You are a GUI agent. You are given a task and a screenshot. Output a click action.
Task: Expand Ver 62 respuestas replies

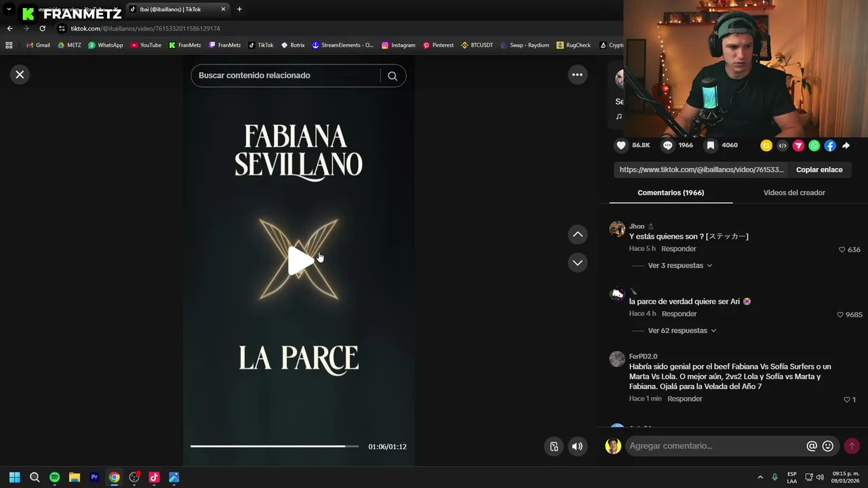pyautogui.click(x=682, y=331)
